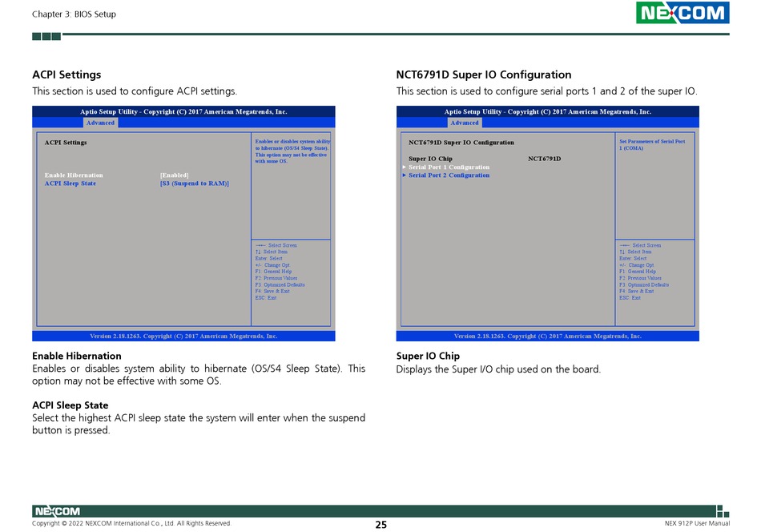Click the page number 25

point(380,525)
